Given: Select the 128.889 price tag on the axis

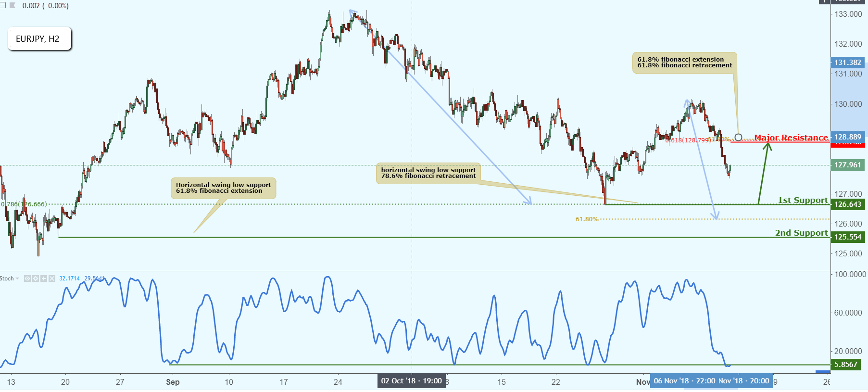Looking at the screenshot, I should (848, 137).
